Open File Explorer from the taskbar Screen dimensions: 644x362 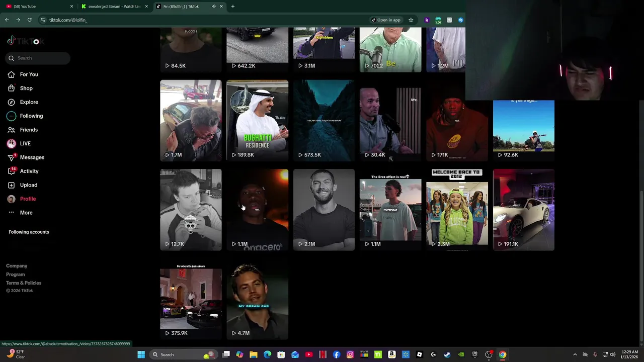point(254,355)
